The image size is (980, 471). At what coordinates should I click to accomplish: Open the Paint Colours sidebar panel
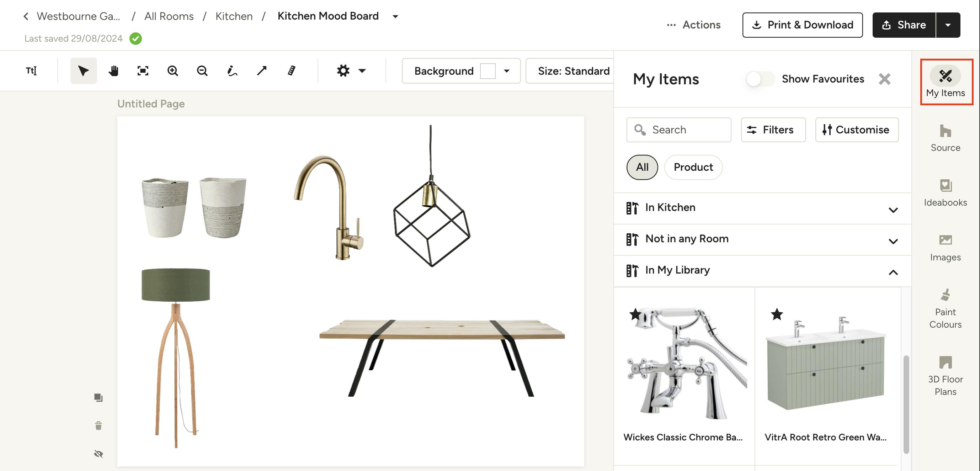tap(945, 308)
